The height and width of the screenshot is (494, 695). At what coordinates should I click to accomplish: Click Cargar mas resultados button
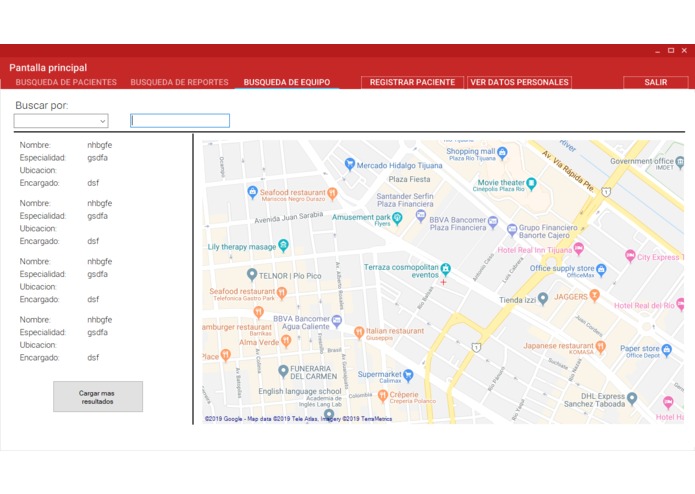(x=98, y=397)
